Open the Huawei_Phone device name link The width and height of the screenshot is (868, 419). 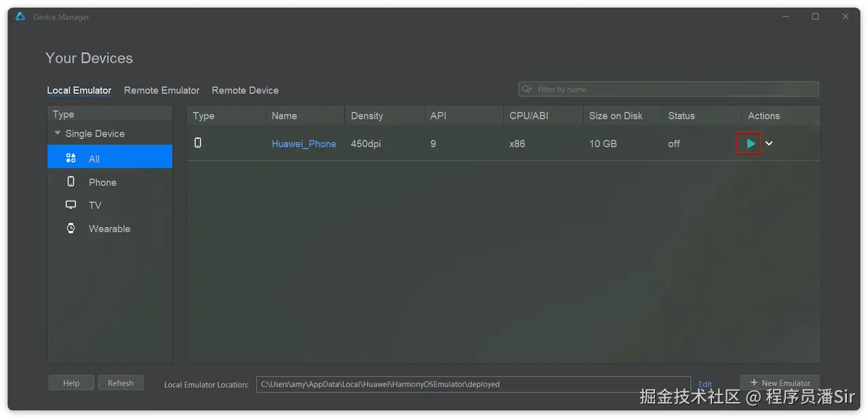coord(304,144)
